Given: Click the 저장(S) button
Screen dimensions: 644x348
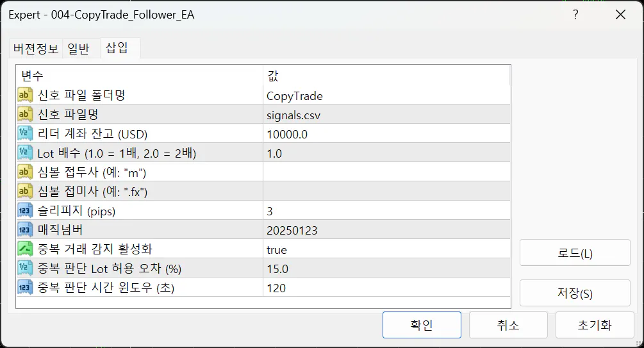Looking at the screenshot, I should (x=575, y=294).
